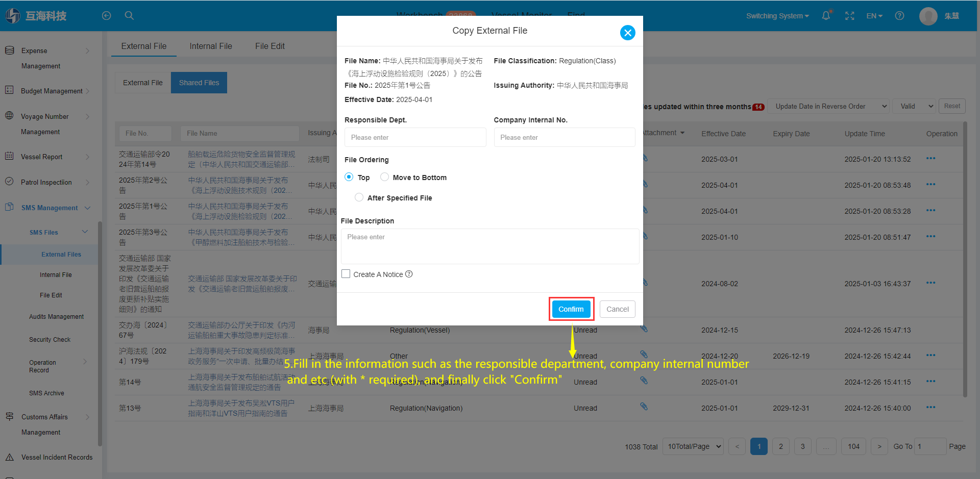
Task: Focus the File No. filter field
Action: [145, 133]
